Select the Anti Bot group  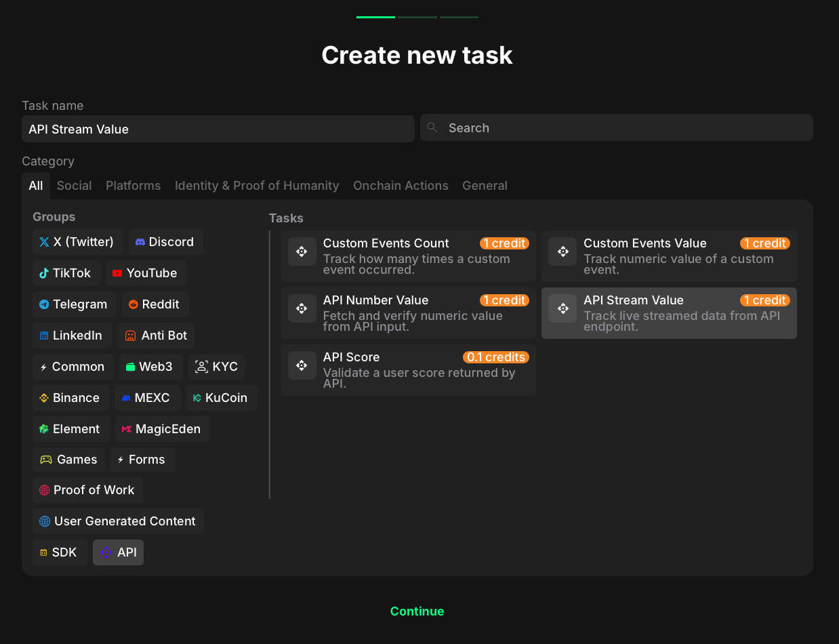(156, 336)
